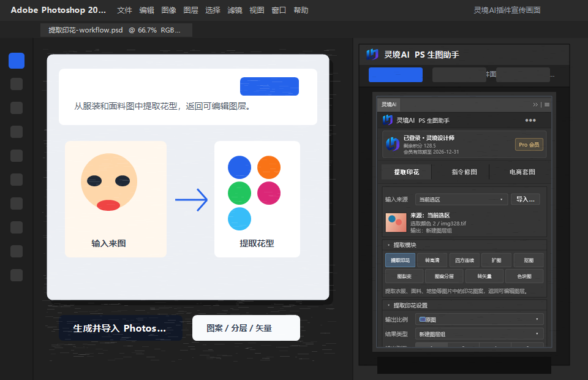
Task: Switch to the 提取印花-workflow.psd document tab
Action: click(116, 30)
